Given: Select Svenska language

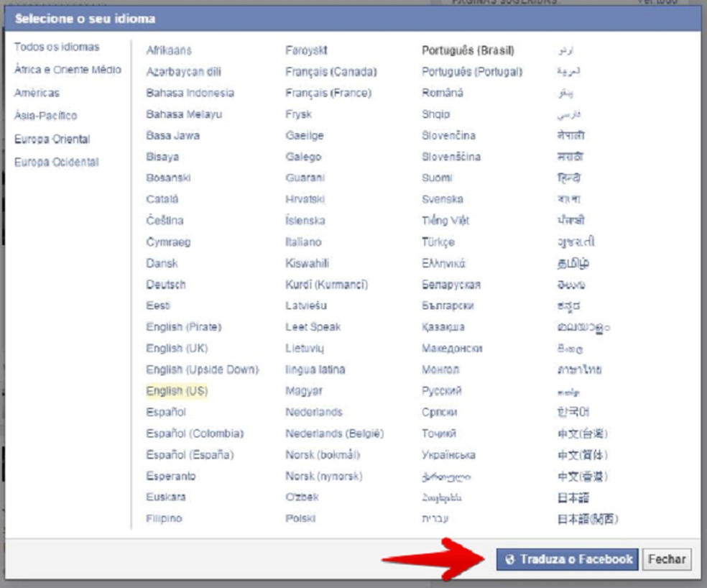Looking at the screenshot, I should tap(443, 199).
